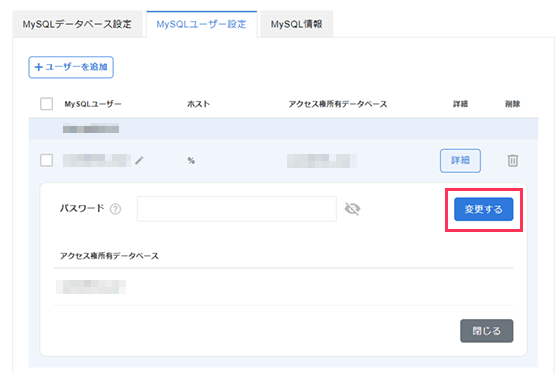Check the MySQL user row checkbox

click(x=46, y=160)
